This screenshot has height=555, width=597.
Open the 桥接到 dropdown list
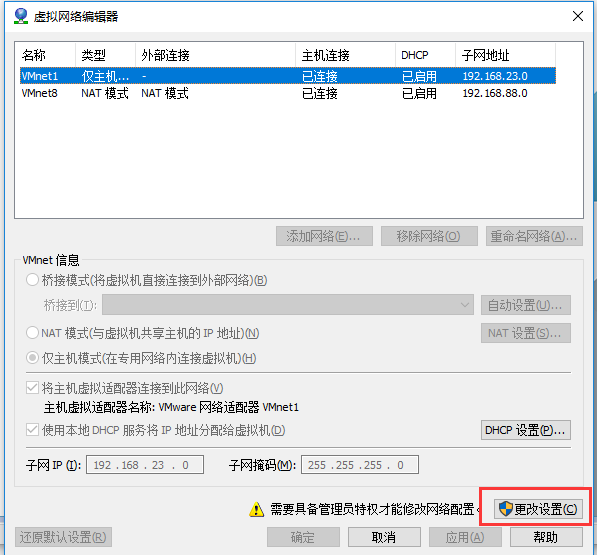pyautogui.click(x=287, y=305)
